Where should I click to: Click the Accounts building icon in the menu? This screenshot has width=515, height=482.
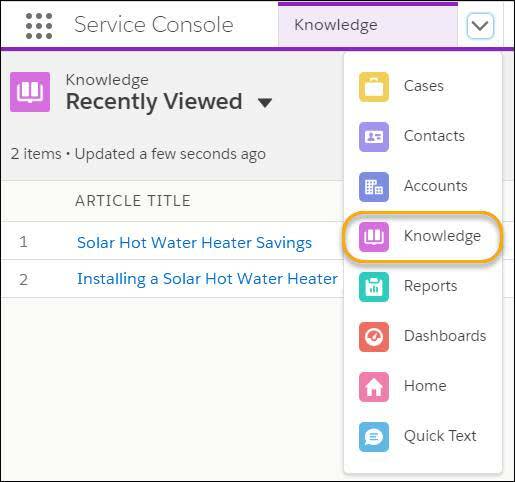(374, 187)
